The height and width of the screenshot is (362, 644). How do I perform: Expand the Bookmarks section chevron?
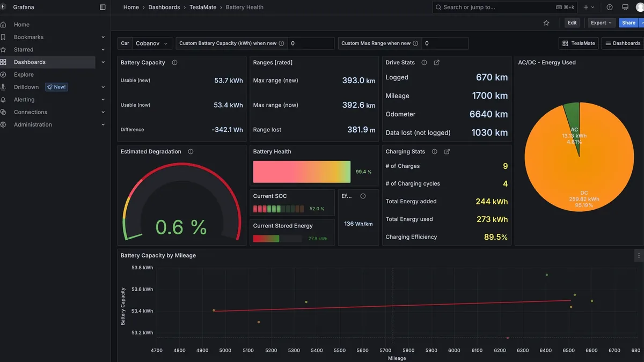(x=103, y=37)
